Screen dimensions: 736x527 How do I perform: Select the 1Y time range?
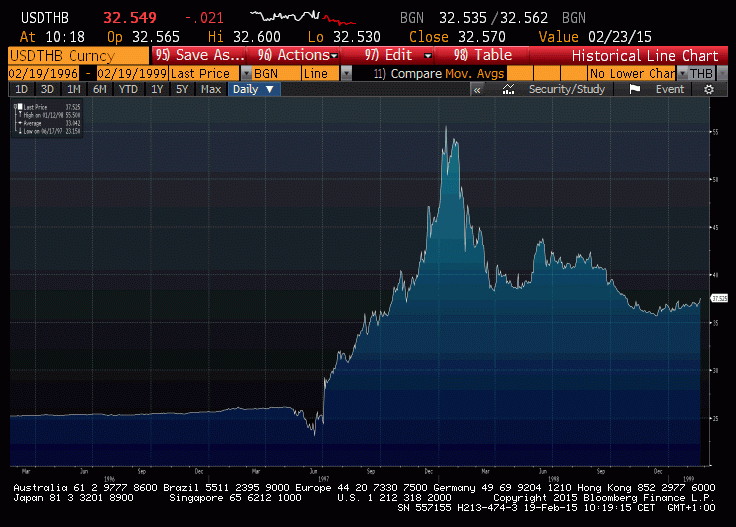point(157,89)
